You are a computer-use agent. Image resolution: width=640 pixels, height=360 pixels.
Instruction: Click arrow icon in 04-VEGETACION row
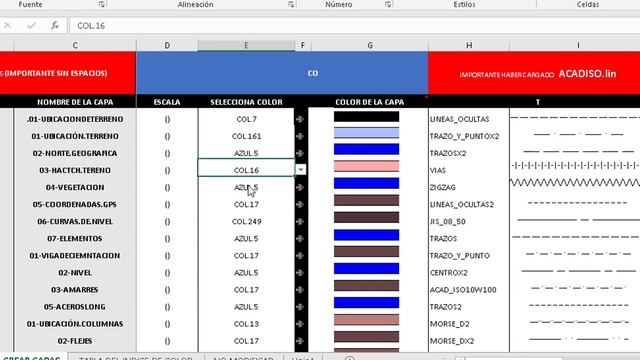pyautogui.click(x=300, y=187)
